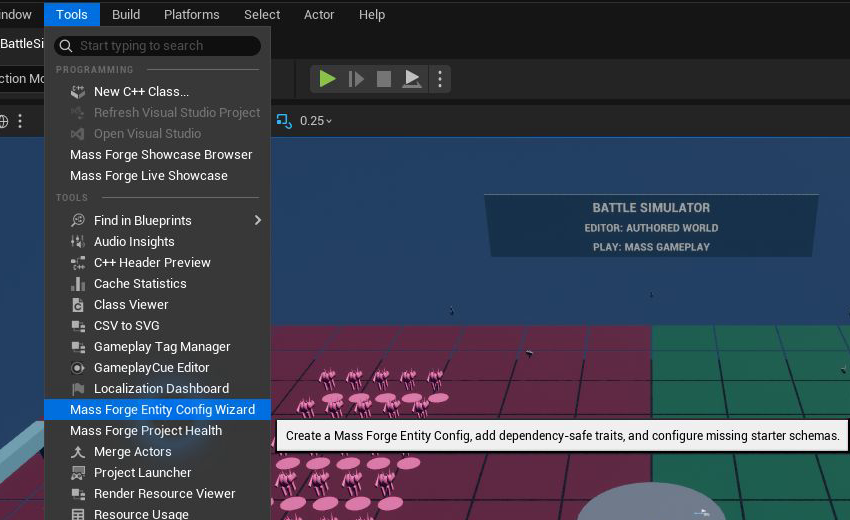Image resolution: width=850 pixels, height=520 pixels.
Task: Click the PLAY: MASS GAMEPLAY label
Action: (651, 247)
